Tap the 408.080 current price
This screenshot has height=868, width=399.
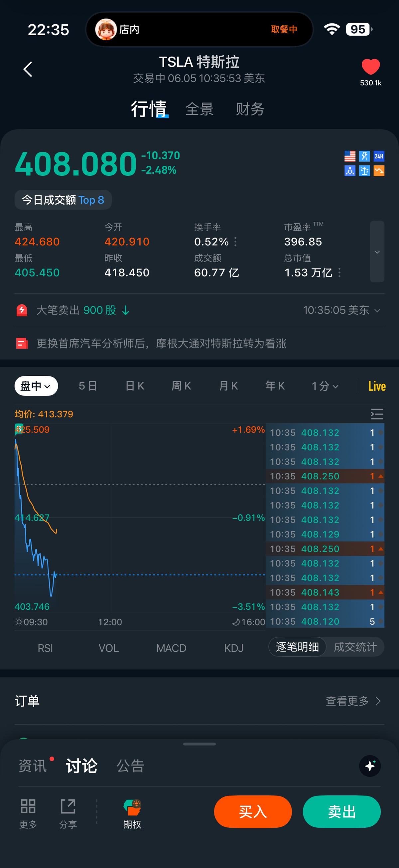[76, 164]
